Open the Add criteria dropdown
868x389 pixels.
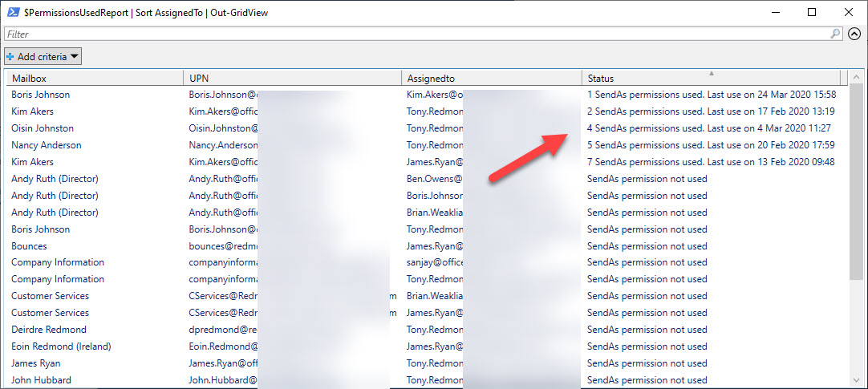pos(43,56)
